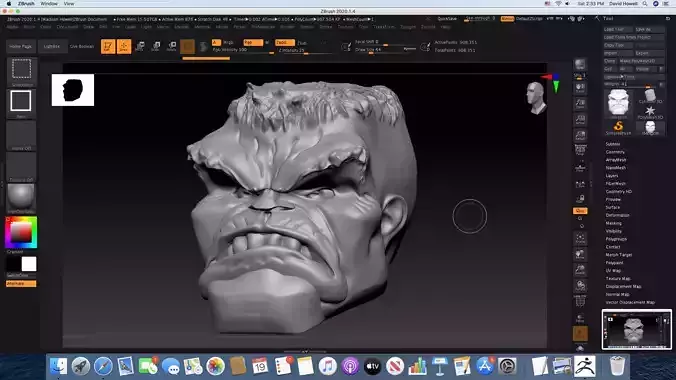
Task: Select the white secondary color swatch
Action: coord(29,264)
